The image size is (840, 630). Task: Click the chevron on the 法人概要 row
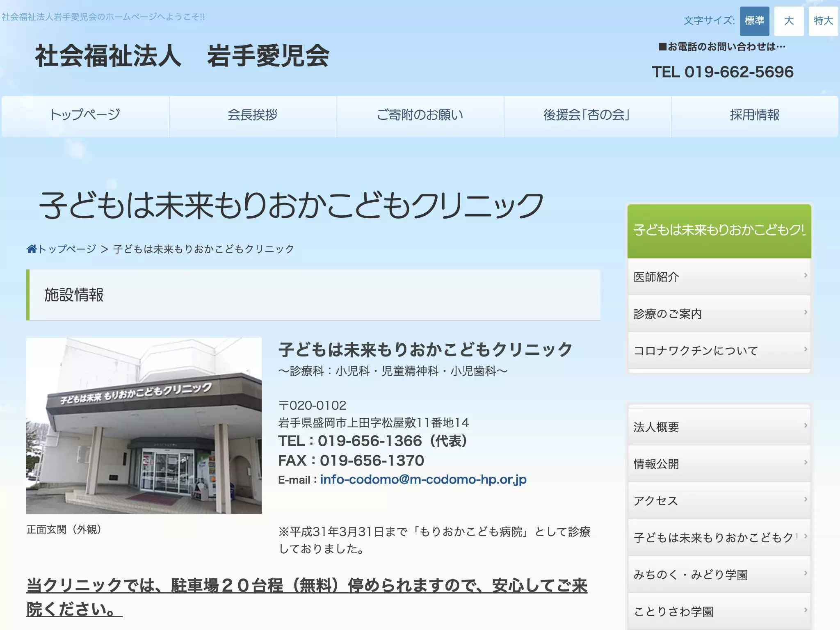pyautogui.click(x=806, y=425)
